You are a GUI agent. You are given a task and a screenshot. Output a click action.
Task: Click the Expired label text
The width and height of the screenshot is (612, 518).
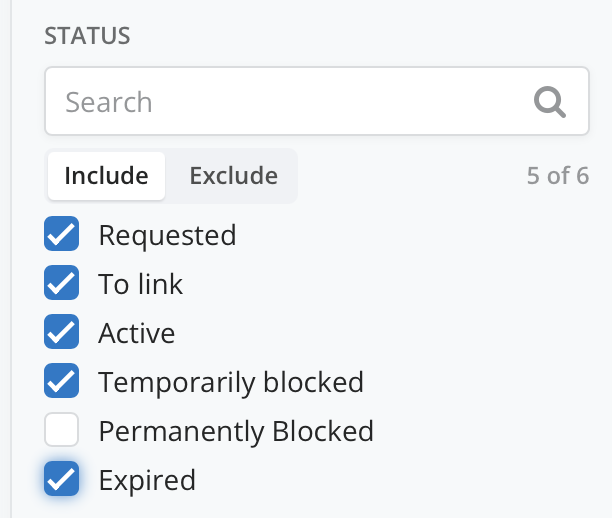point(146,480)
